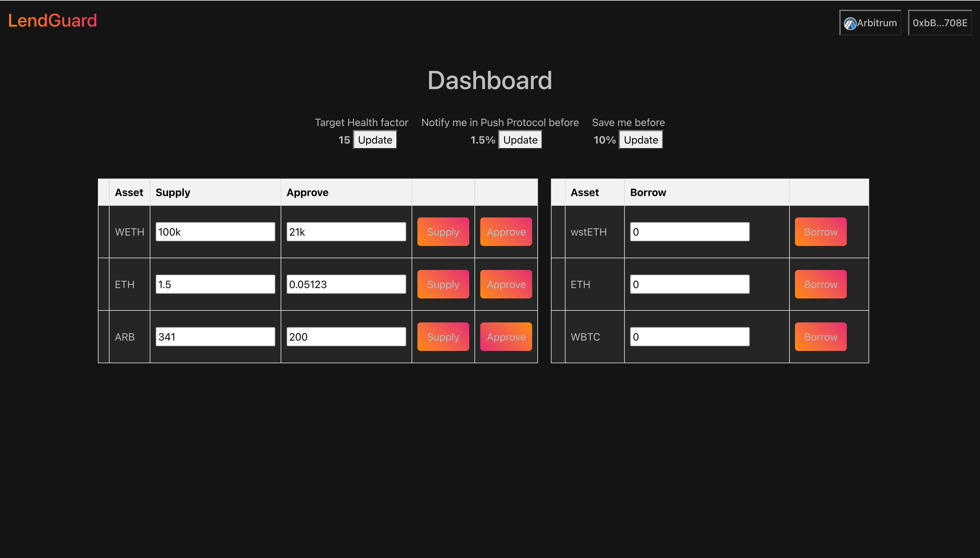
Task: Click the LendGuard logo text
Action: [x=52, y=20]
